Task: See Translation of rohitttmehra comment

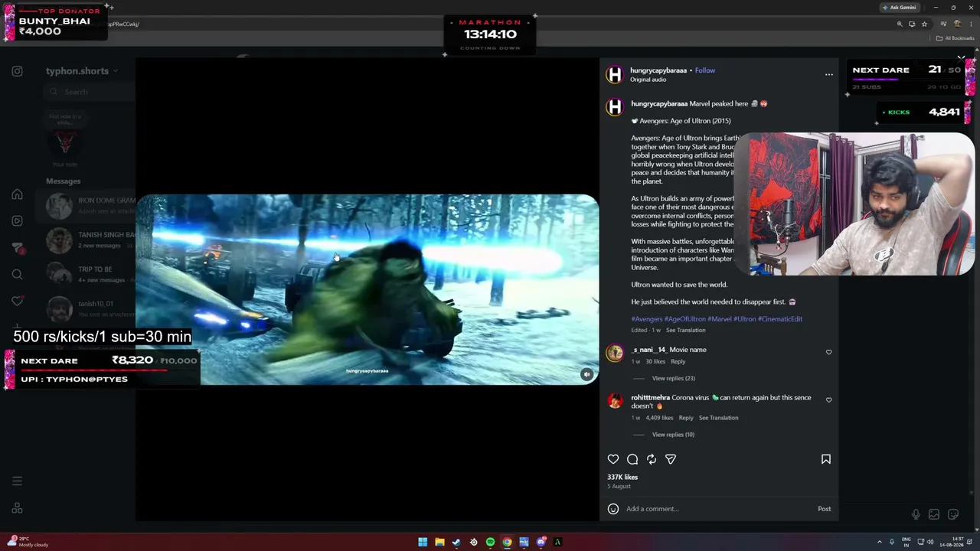Action: click(718, 418)
